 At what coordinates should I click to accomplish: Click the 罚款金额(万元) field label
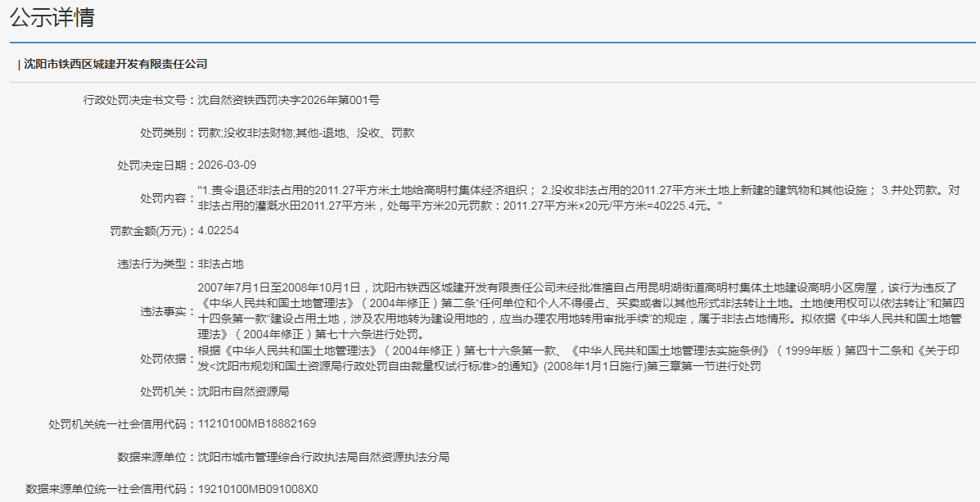click(147, 231)
